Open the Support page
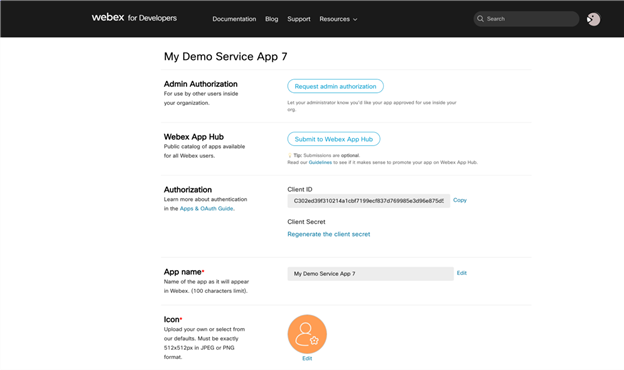This screenshot has height=370, width=624. point(298,19)
